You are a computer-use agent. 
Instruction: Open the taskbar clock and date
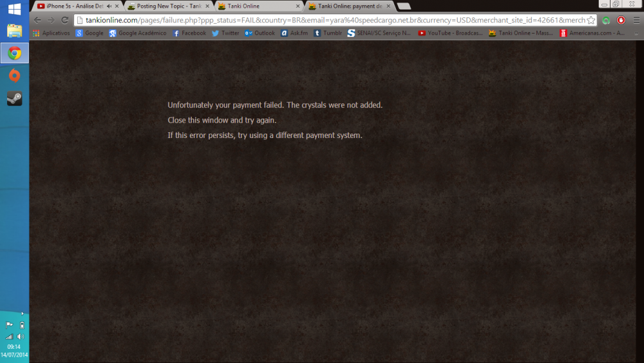(x=14, y=351)
